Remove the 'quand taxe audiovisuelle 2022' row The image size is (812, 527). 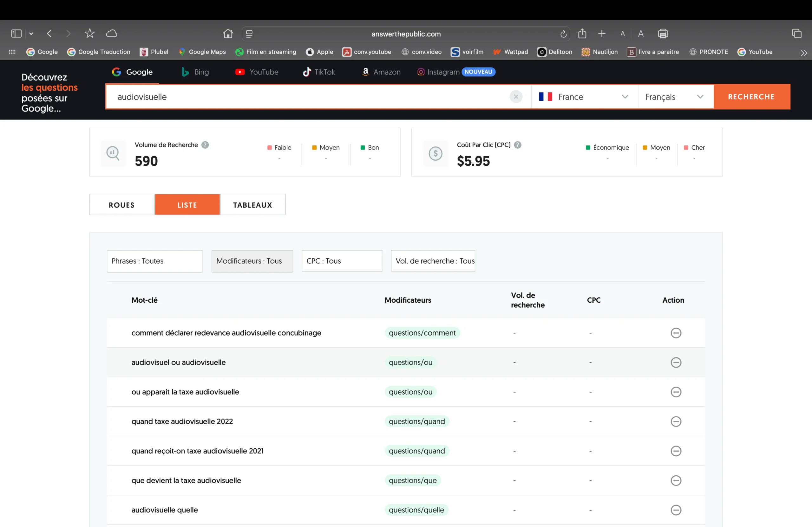676,421
